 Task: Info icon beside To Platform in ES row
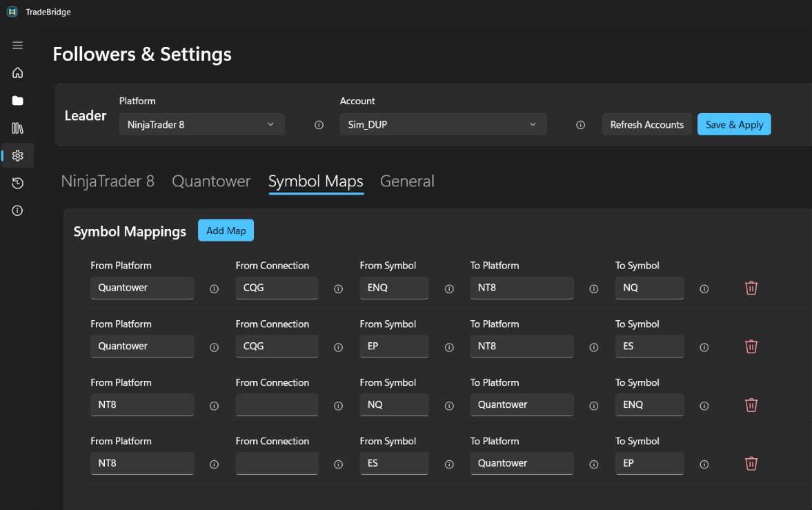pyautogui.click(x=594, y=465)
